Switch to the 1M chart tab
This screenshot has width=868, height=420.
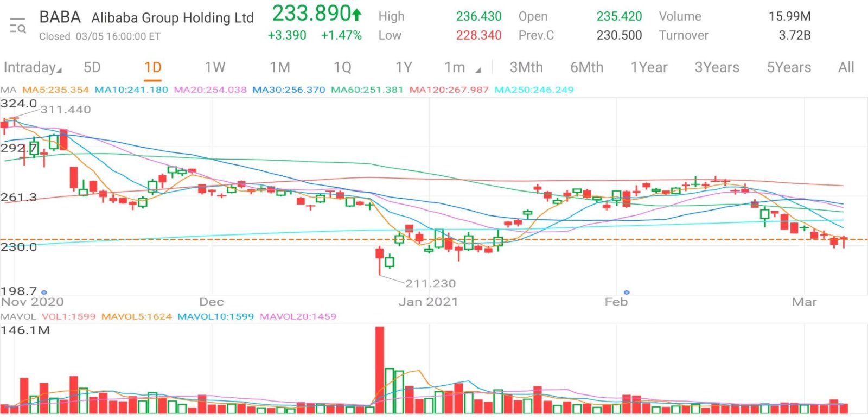pyautogui.click(x=280, y=67)
